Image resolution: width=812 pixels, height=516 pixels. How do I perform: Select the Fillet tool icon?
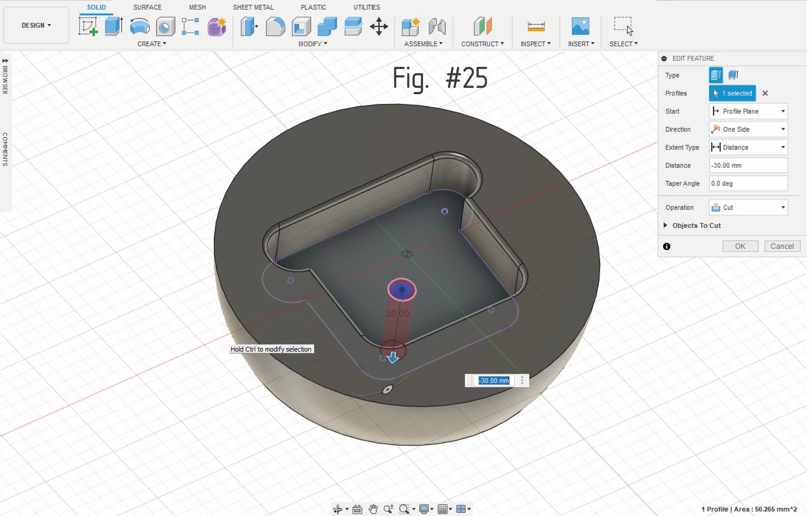coord(275,26)
